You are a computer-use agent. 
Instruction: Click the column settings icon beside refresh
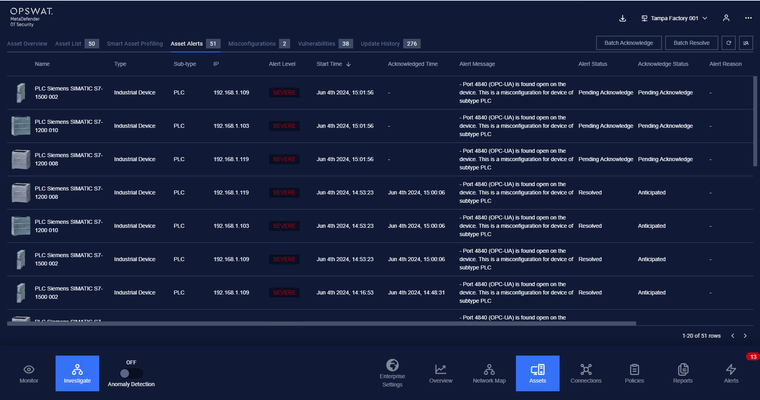tap(746, 43)
